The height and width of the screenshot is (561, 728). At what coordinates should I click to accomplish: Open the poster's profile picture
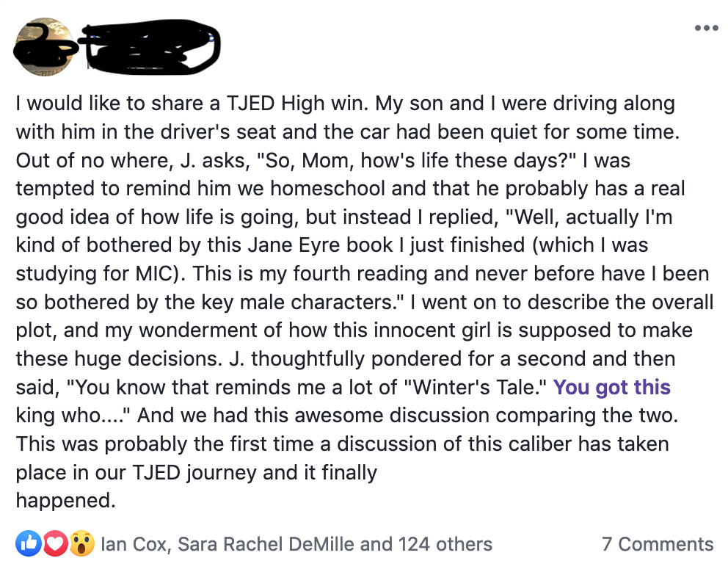44,46
